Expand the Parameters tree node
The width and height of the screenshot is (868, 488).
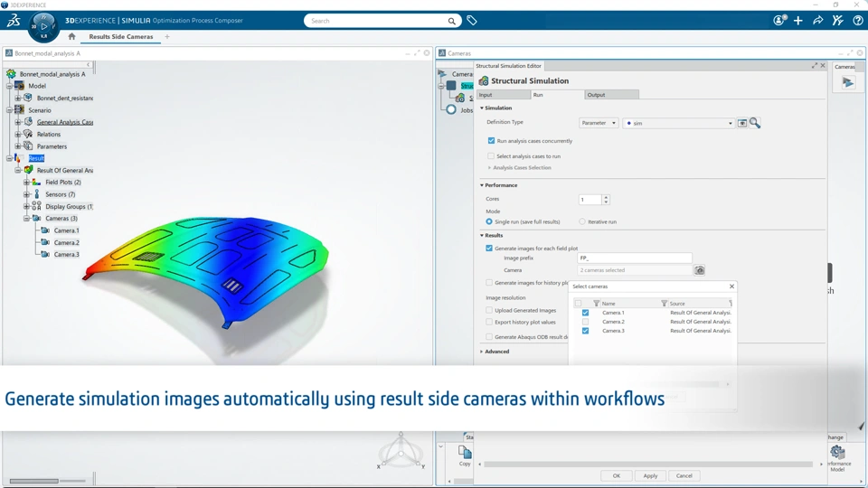click(18, 146)
